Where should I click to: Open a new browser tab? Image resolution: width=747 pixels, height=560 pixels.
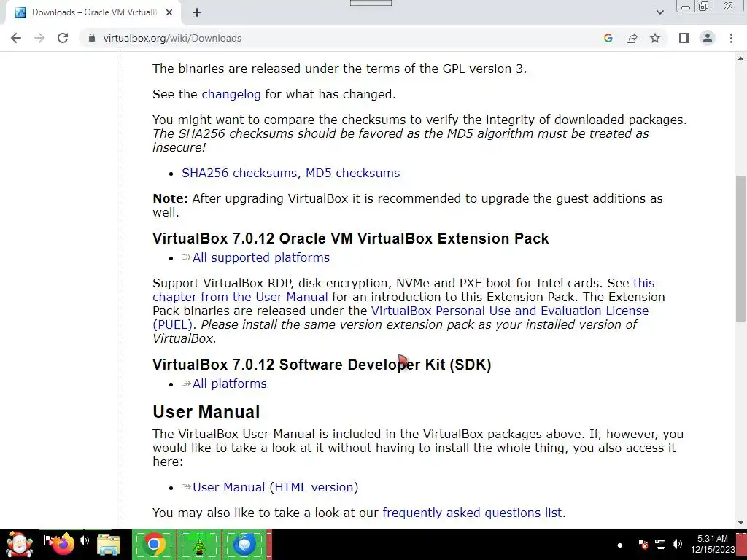197,12
